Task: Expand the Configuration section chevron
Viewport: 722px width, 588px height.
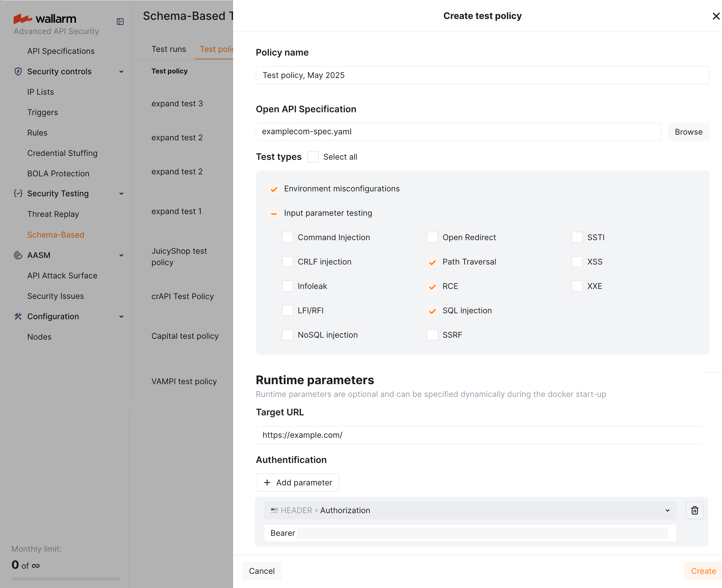Action: [121, 316]
